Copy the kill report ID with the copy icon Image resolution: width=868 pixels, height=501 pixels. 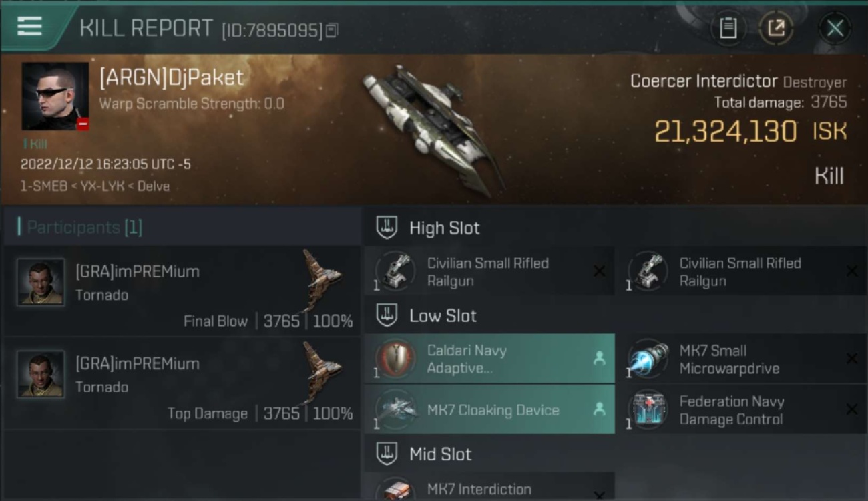click(x=332, y=31)
